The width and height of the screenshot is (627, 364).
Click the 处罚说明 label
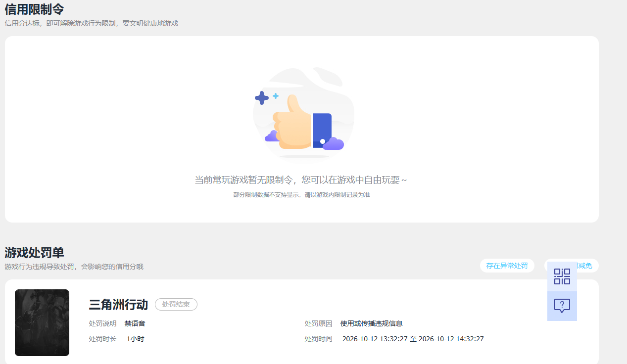(x=102, y=323)
